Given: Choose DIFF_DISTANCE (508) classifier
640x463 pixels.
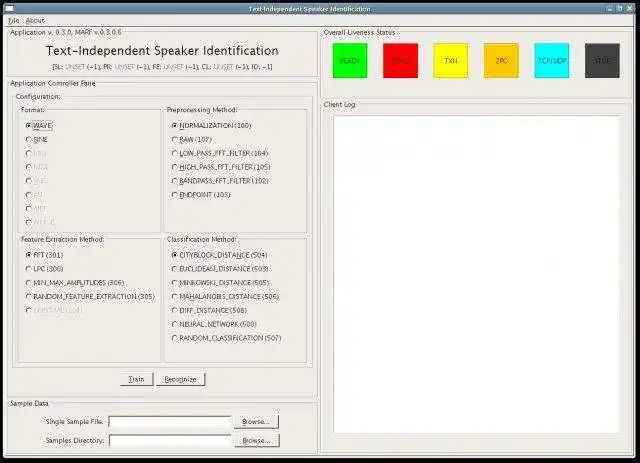Looking at the screenshot, I should pos(209,310).
